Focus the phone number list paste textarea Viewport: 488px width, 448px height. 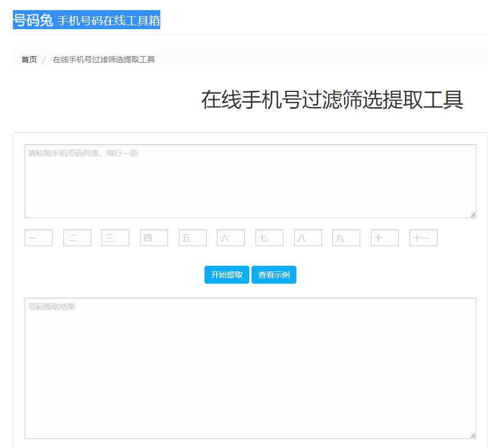pyautogui.click(x=250, y=181)
